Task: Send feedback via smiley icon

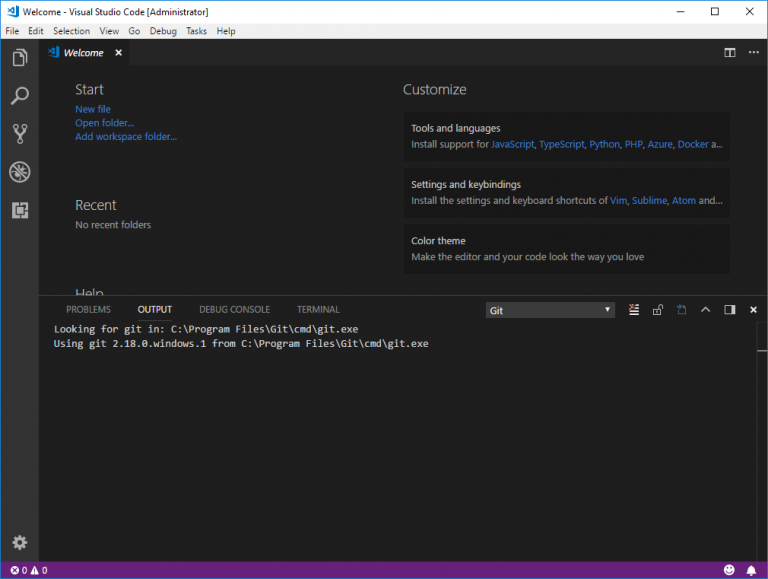Action: 729,570
